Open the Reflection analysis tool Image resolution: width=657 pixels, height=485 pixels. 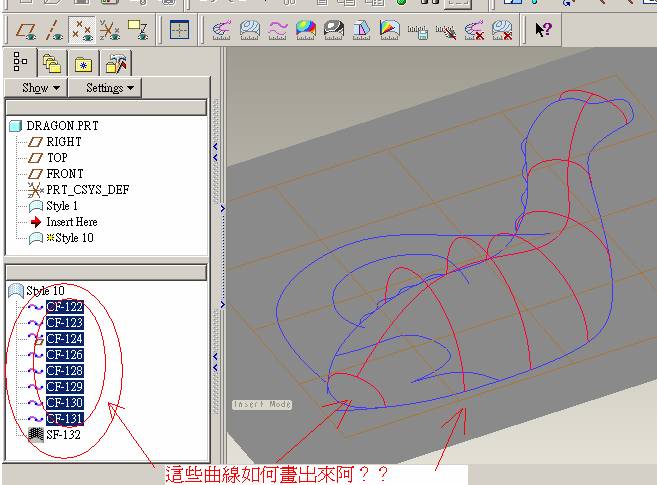point(334,30)
